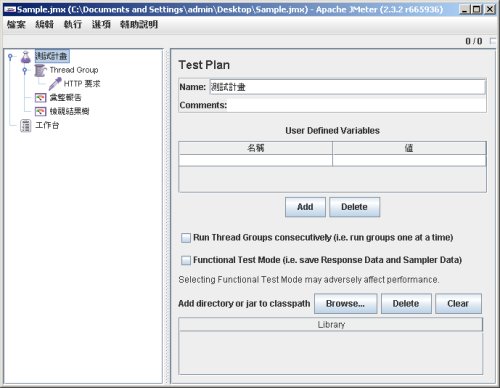500x388 pixels.
Task: Click the Library column header
Action: tap(331, 325)
